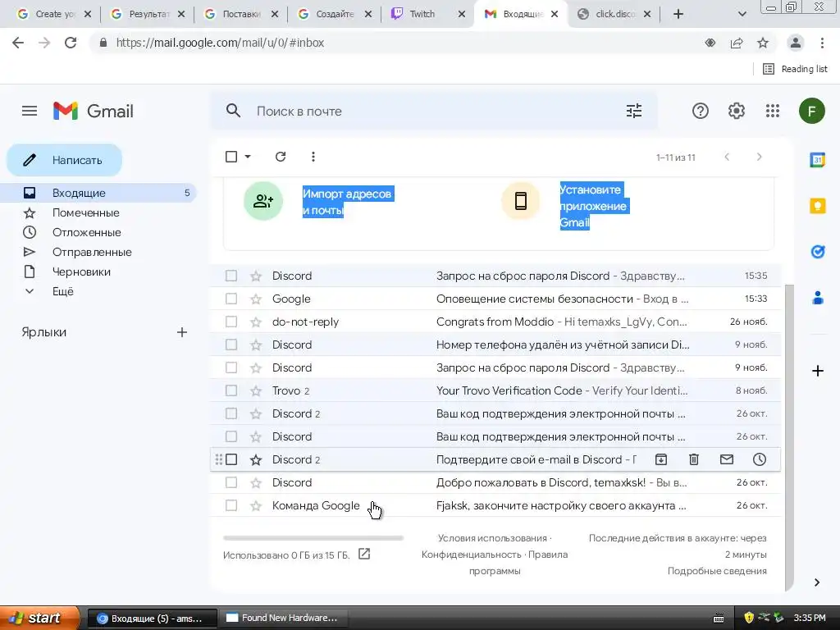The image size is (840, 630).
Task: Expand Ещё in left sidebar
Action: tap(63, 291)
